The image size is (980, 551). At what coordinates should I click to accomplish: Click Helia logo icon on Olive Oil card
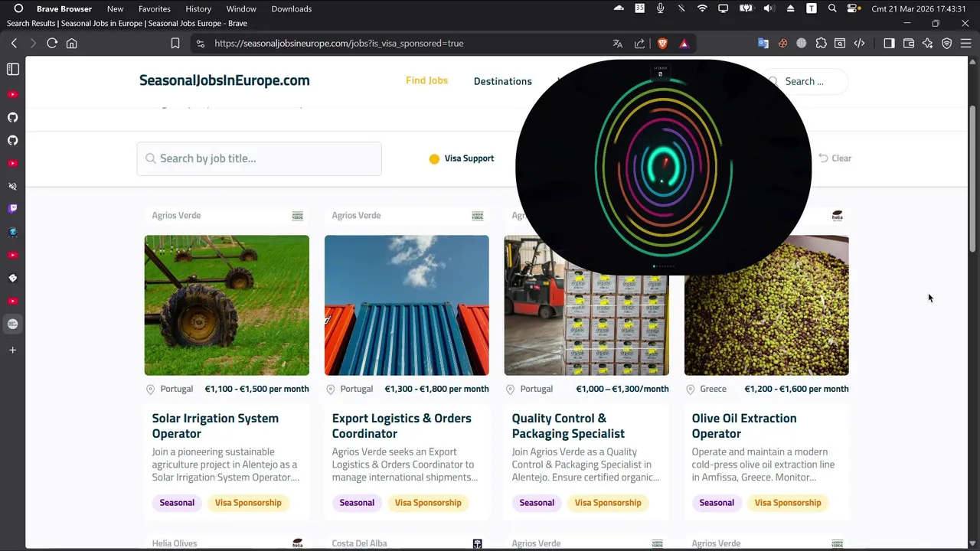(x=837, y=216)
